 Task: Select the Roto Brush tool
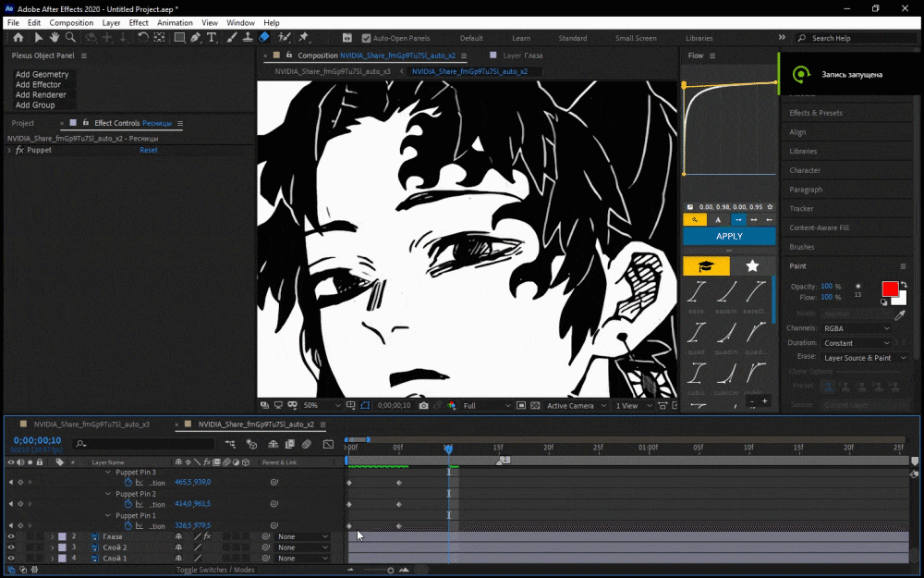[x=284, y=38]
